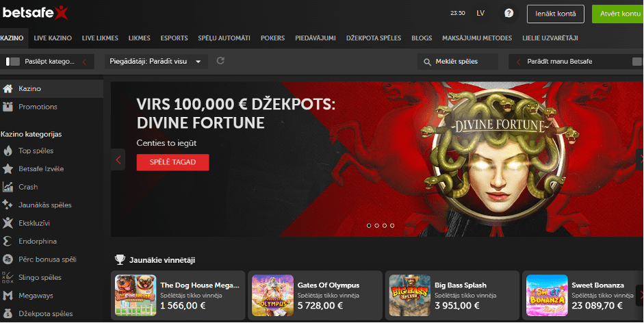
Task: Open the Crash games chart icon
Action: click(x=8, y=187)
